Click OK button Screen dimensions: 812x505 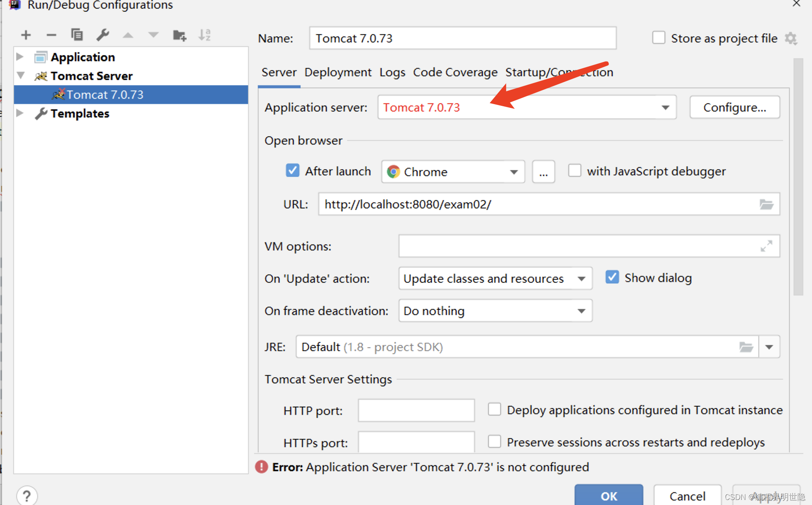pyautogui.click(x=609, y=495)
